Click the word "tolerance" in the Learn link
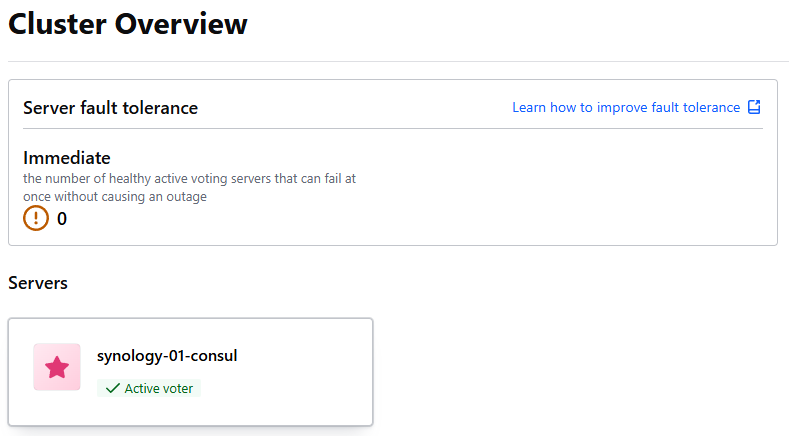 (709, 107)
